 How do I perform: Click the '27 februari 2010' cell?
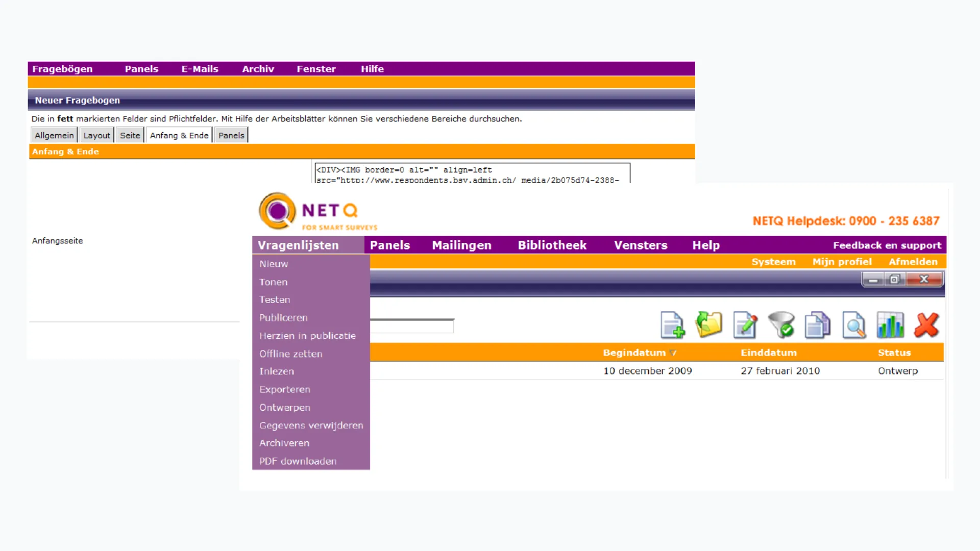[x=780, y=371]
